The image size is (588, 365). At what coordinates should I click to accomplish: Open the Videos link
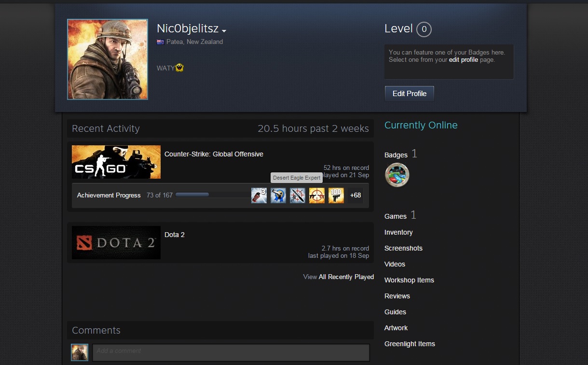pyautogui.click(x=395, y=264)
